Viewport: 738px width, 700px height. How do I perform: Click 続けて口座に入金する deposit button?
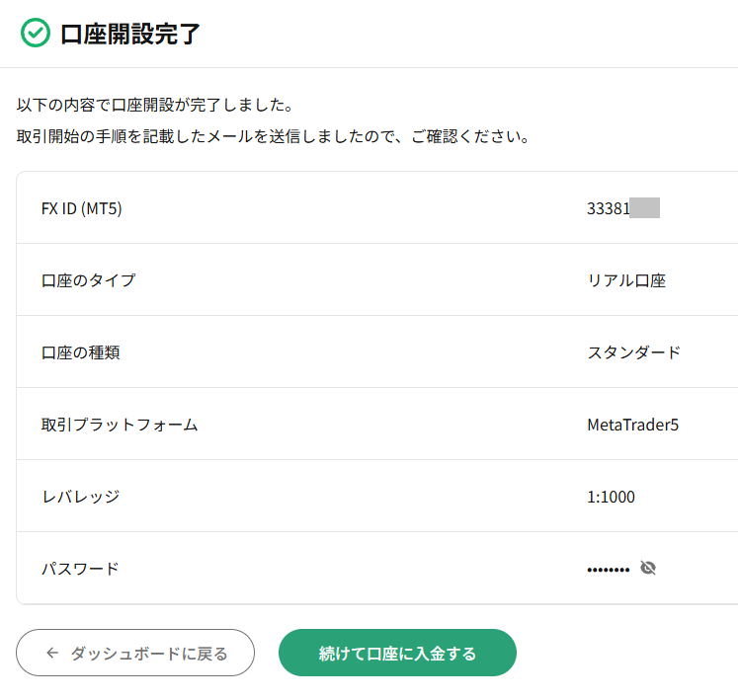[397, 653]
